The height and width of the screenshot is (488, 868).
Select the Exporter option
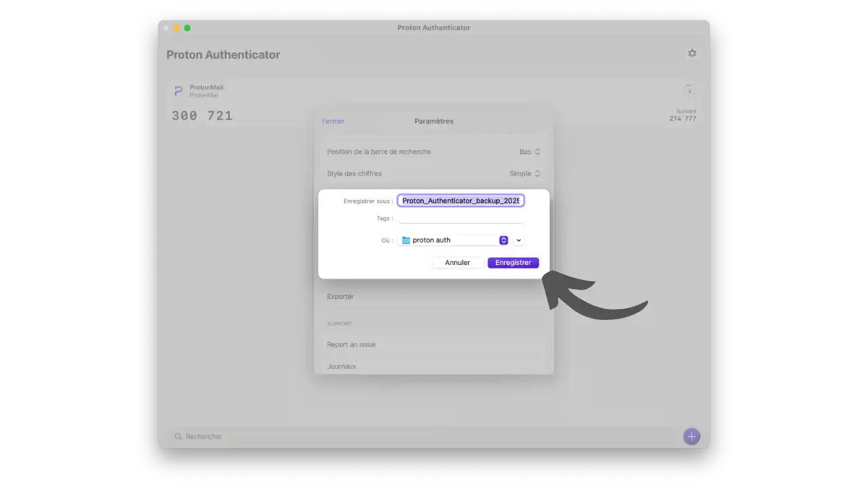point(340,296)
